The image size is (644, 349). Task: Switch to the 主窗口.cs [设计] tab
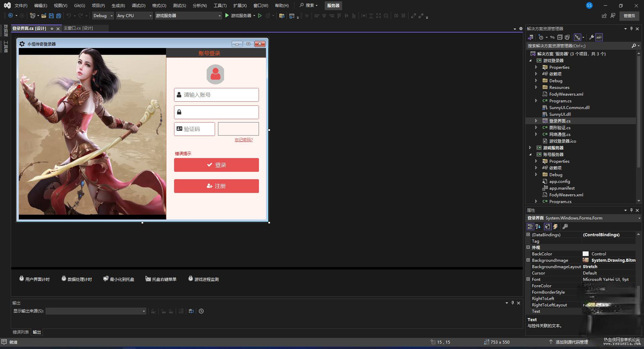click(x=78, y=28)
